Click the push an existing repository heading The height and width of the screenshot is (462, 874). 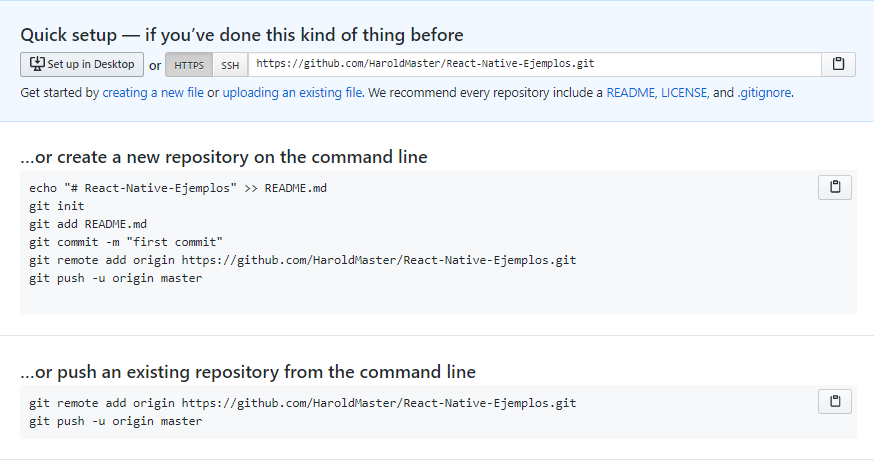(248, 372)
